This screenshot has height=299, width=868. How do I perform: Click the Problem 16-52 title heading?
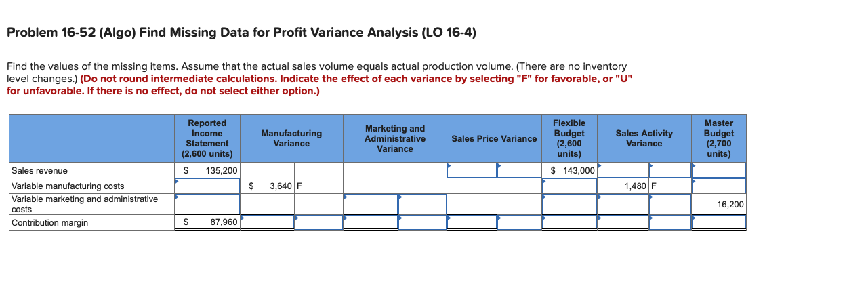[241, 32]
